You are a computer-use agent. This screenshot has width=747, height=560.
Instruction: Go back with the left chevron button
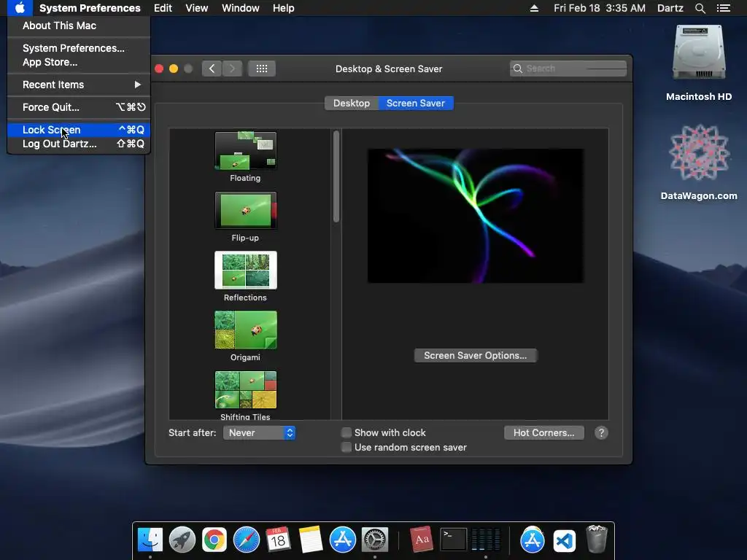point(212,69)
